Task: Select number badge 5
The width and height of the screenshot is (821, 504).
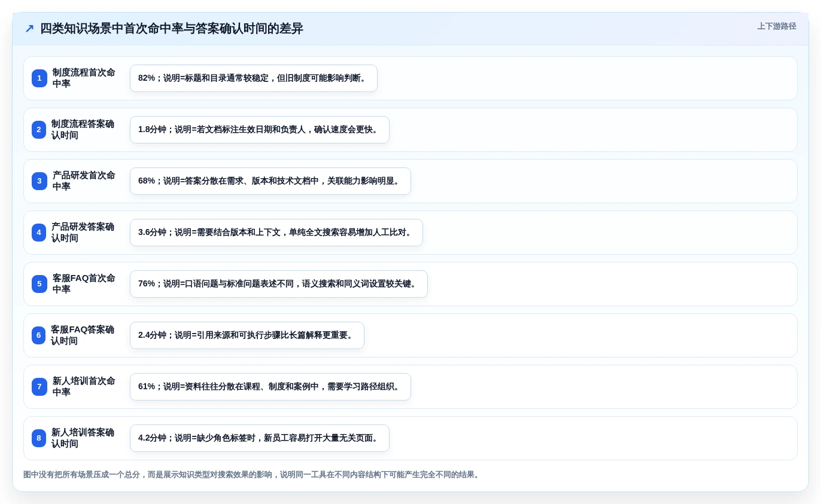Action: point(39,284)
